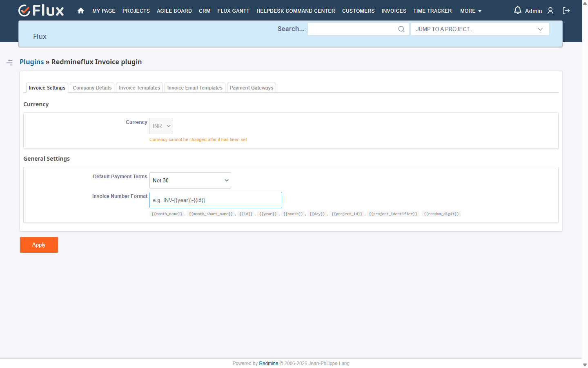Open Invoice Email Templates tab
588x368 pixels.
[195, 88]
